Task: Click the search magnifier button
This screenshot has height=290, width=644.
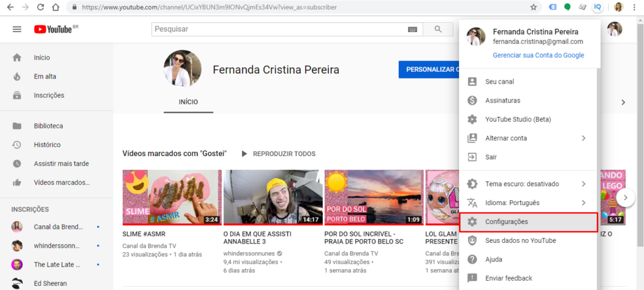Action: point(438,29)
